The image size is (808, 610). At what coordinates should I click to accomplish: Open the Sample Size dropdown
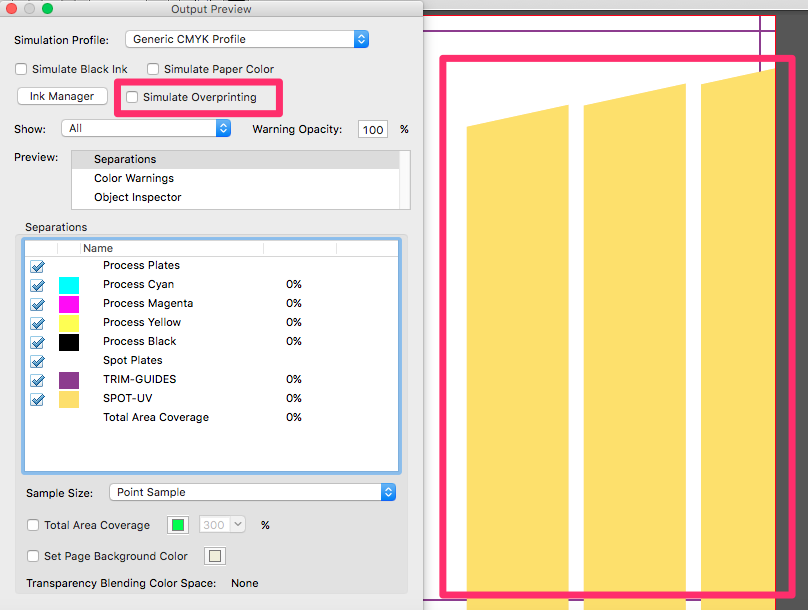click(x=252, y=492)
